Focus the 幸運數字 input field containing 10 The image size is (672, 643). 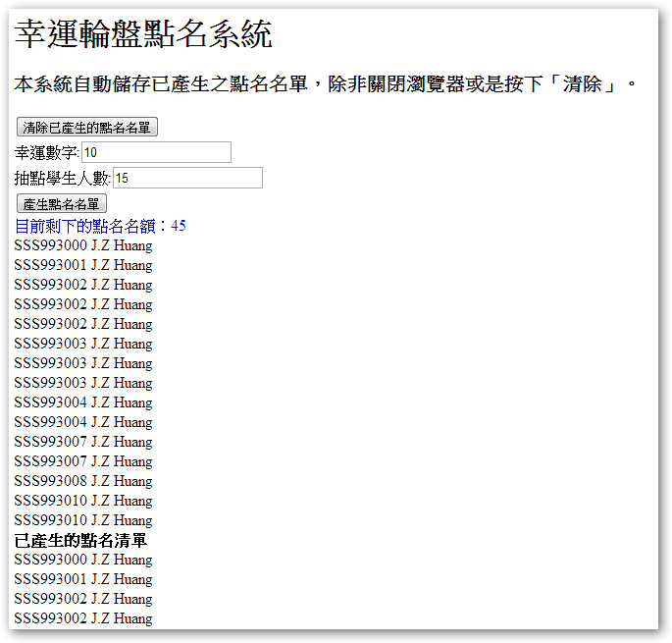(156, 152)
